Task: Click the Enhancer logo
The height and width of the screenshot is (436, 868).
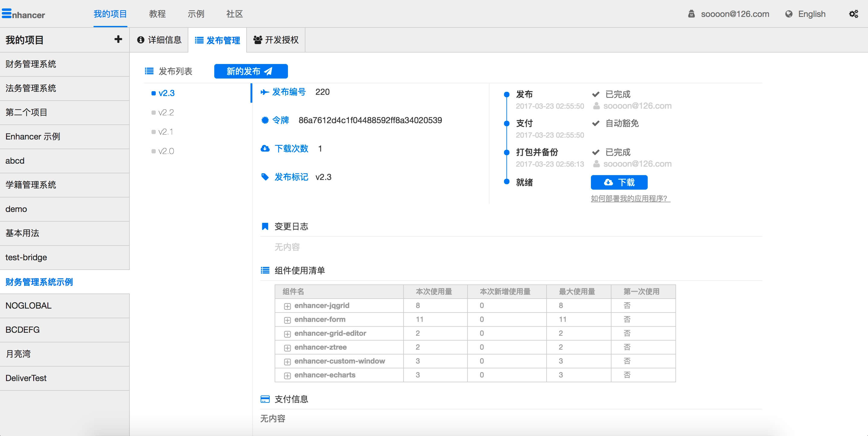Action: tap(23, 14)
